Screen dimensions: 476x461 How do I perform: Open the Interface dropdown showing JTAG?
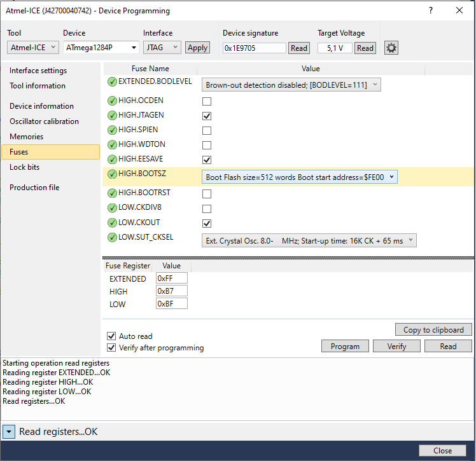(x=162, y=48)
